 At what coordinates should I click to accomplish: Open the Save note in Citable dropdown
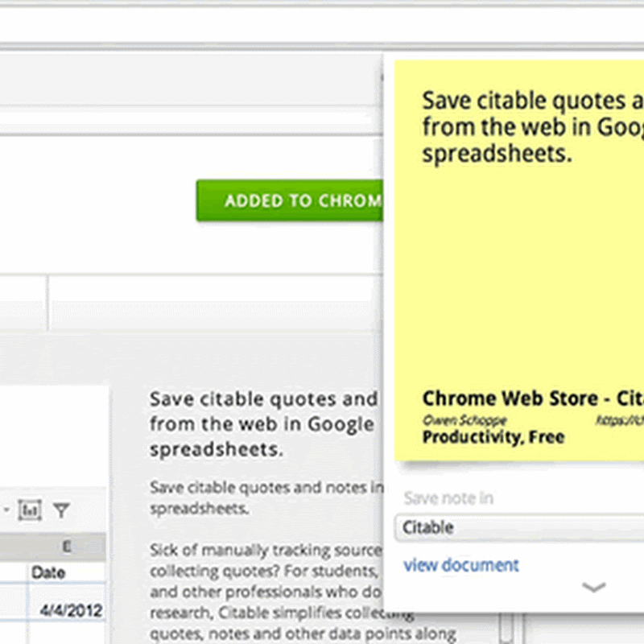(519, 528)
